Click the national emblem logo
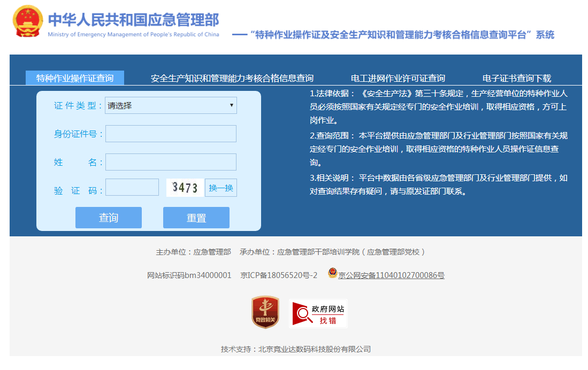 click(x=28, y=21)
